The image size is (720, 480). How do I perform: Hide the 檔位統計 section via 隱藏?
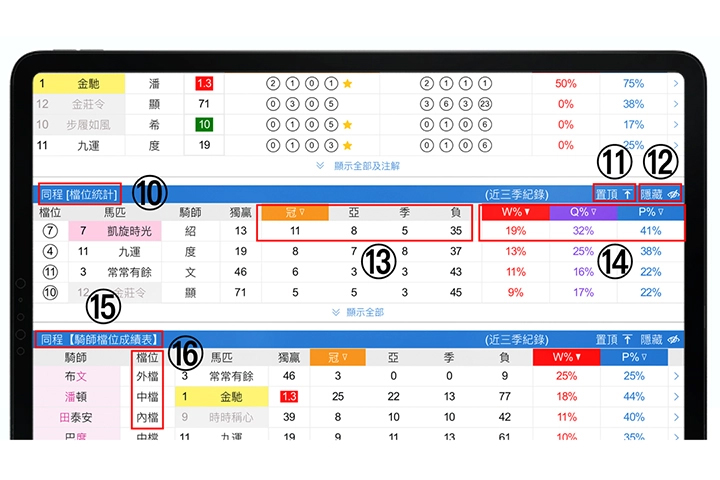(x=660, y=194)
